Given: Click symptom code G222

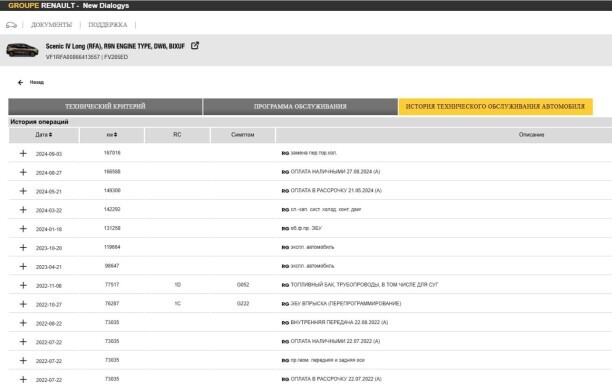Looking at the screenshot, I should (x=243, y=303).
